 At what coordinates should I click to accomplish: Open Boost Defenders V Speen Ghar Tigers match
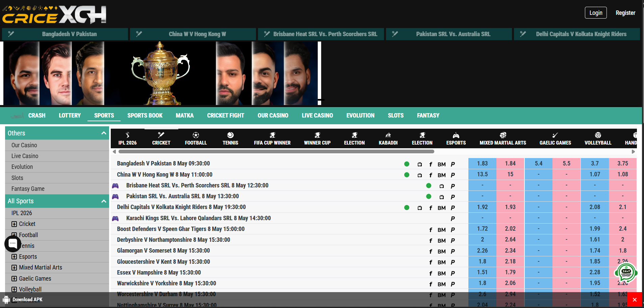click(x=181, y=229)
